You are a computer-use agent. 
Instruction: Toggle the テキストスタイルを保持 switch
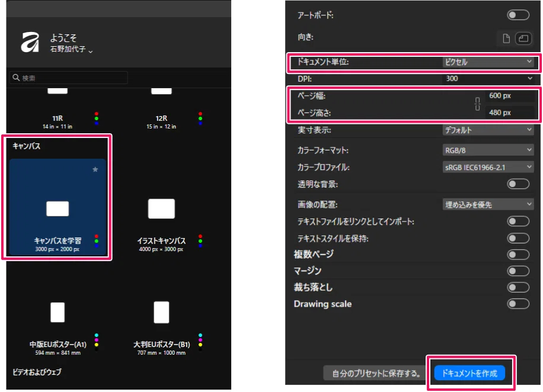point(518,238)
